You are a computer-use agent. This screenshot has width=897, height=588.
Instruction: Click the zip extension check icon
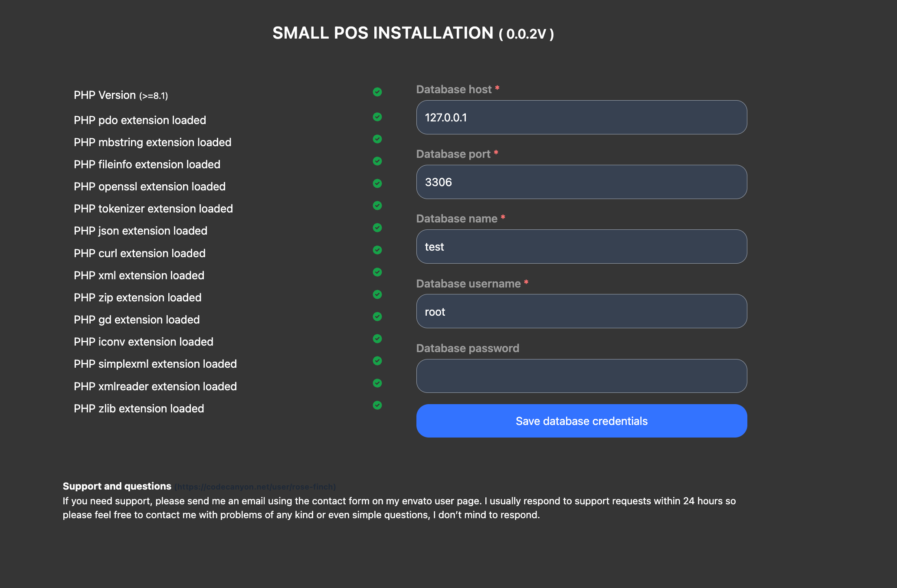377,294
